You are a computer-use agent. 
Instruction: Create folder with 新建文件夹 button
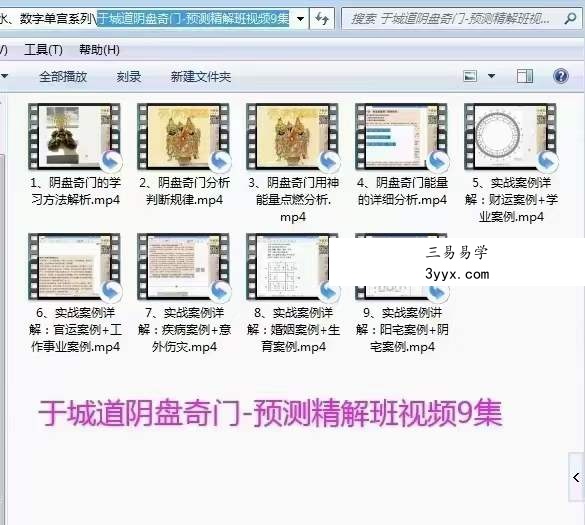point(201,76)
